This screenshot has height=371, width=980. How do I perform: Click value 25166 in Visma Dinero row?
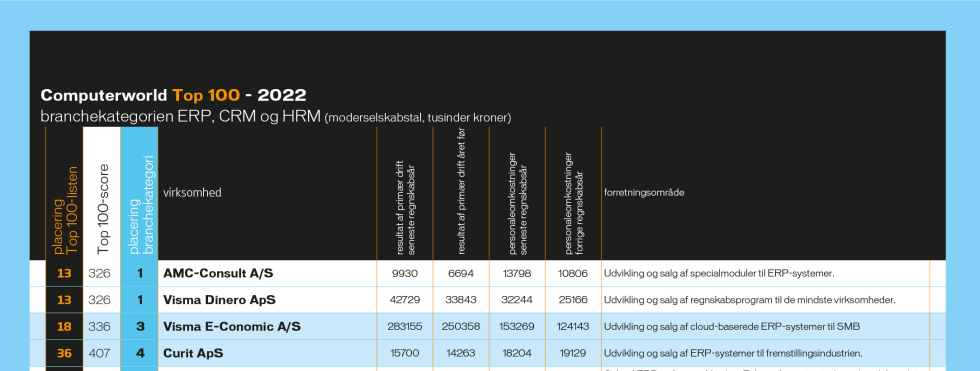tap(573, 300)
